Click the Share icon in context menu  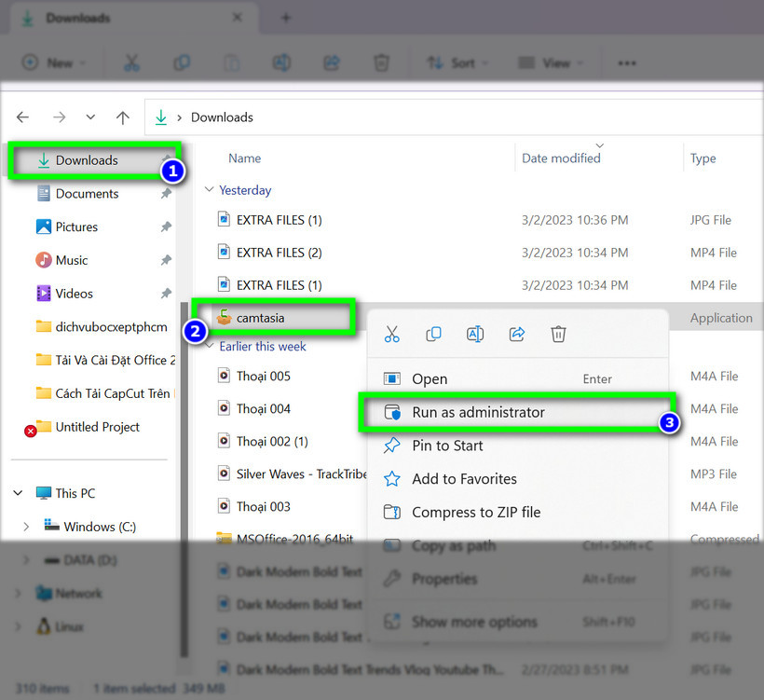[516, 334]
